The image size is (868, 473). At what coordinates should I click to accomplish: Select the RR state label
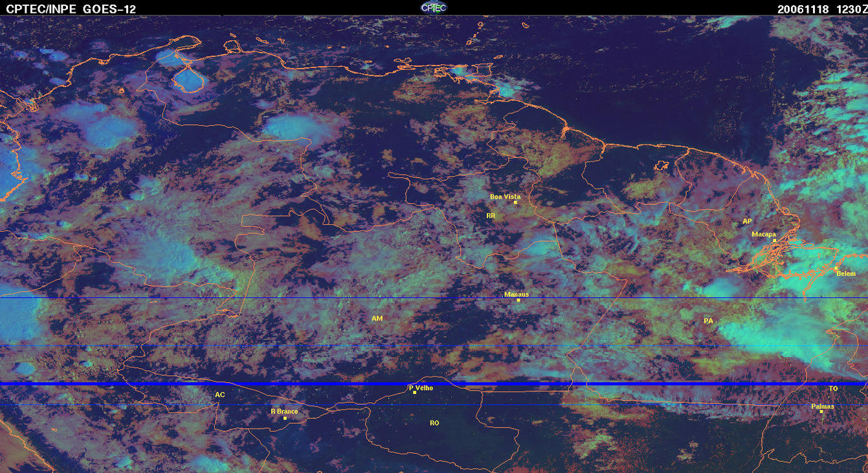491,215
